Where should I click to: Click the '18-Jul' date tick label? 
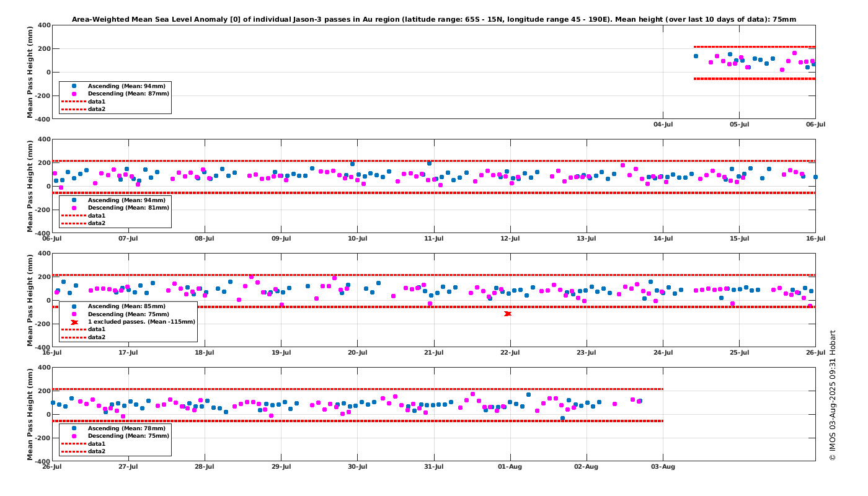205,353
